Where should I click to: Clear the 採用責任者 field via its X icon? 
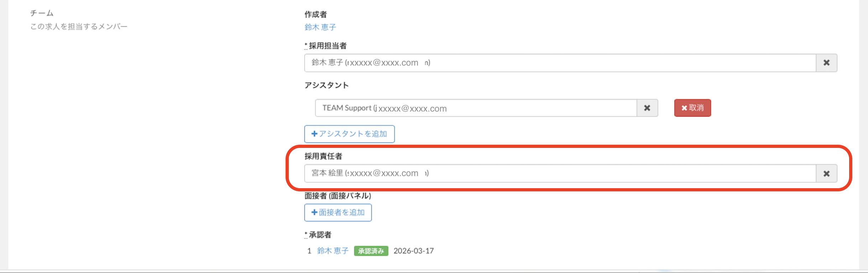[x=826, y=174]
